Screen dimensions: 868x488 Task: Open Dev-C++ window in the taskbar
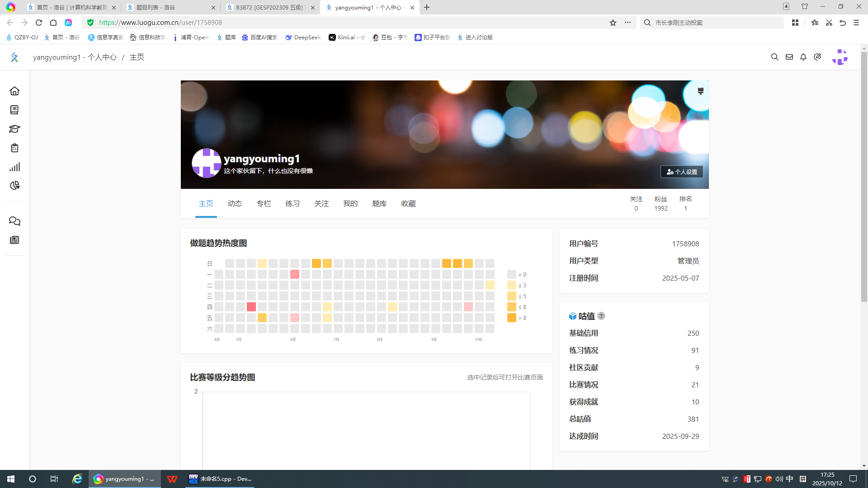(220, 479)
